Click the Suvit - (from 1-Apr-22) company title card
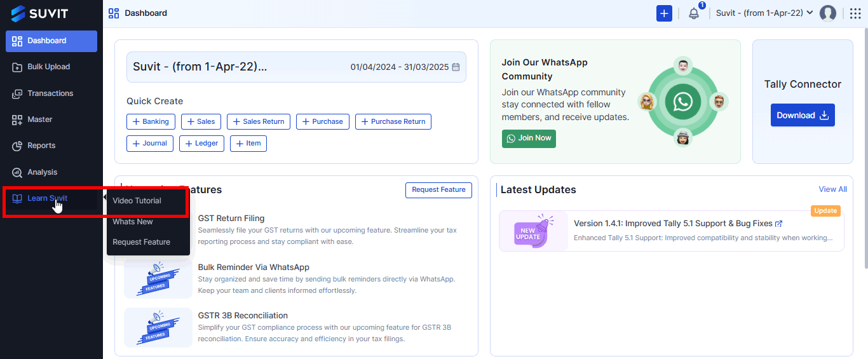The image size is (868, 359). 296,67
